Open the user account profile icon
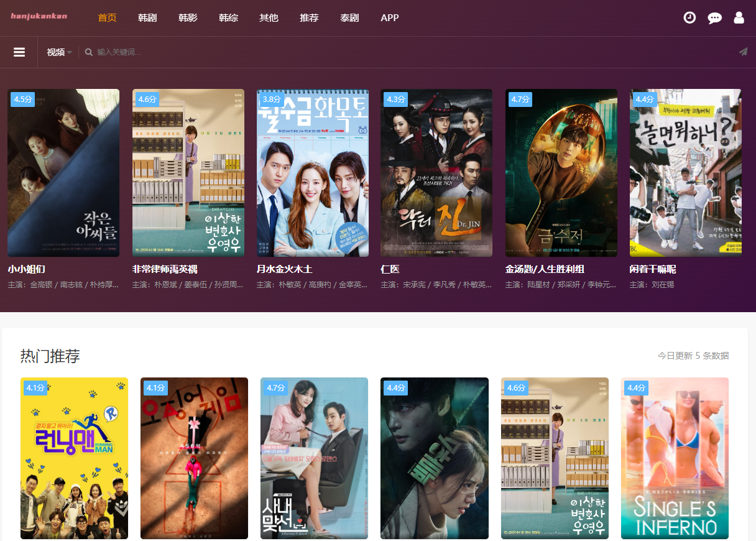This screenshot has width=756, height=541. point(739,17)
